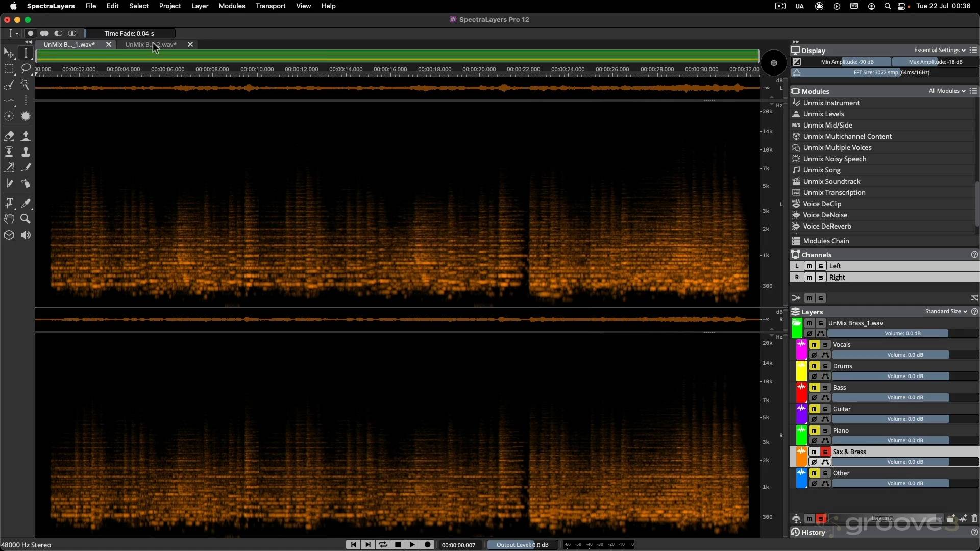
Task: Pick the Eraser tool
Action: [x=9, y=136]
